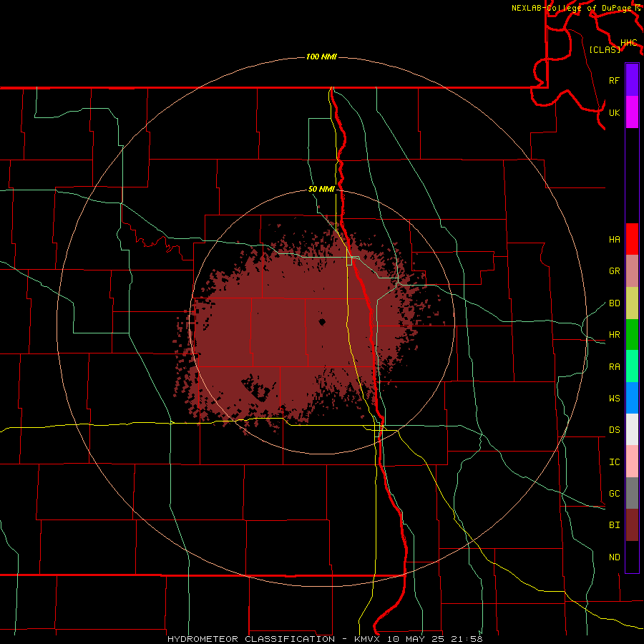Click the "BI" legend label
This screenshot has width=644, height=644.
pyautogui.click(x=614, y=525)
